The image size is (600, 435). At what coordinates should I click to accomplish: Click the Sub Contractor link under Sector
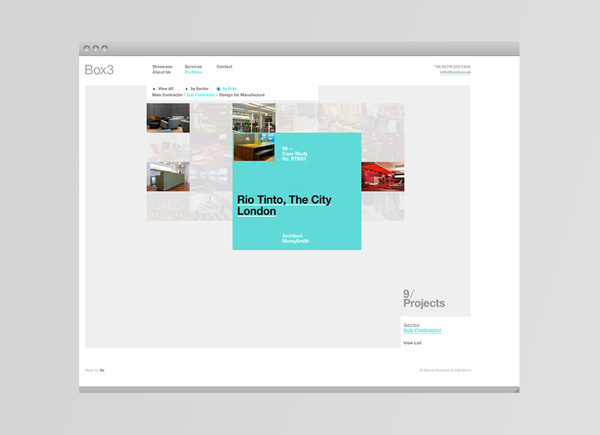422,331
